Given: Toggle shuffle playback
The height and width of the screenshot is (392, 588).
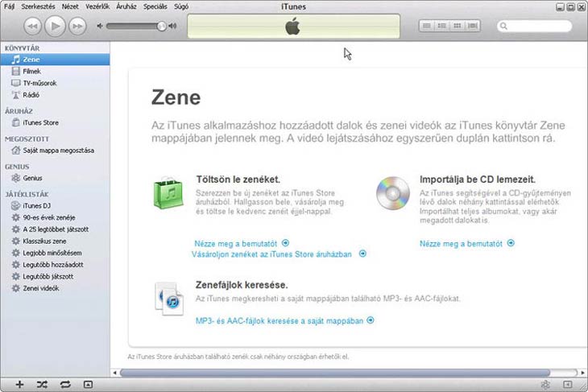Looking at the screenshot, I should point(43,385).
